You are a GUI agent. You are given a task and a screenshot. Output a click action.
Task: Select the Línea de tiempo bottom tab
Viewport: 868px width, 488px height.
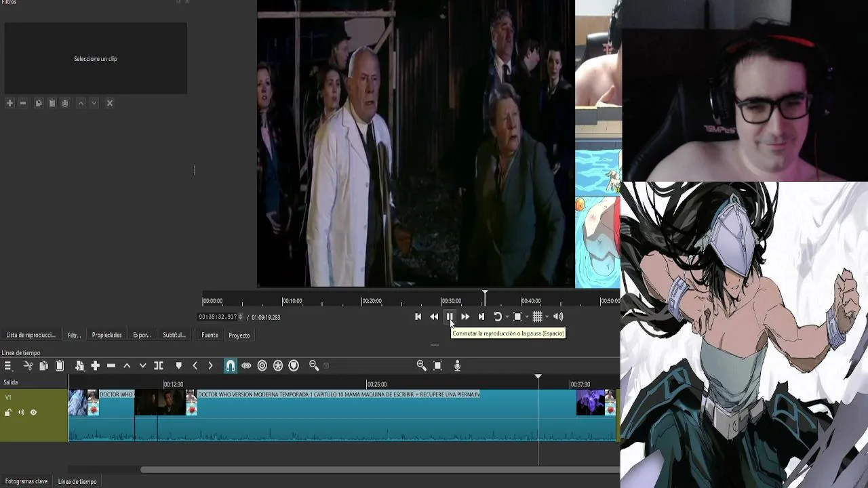tap(77, 481)
